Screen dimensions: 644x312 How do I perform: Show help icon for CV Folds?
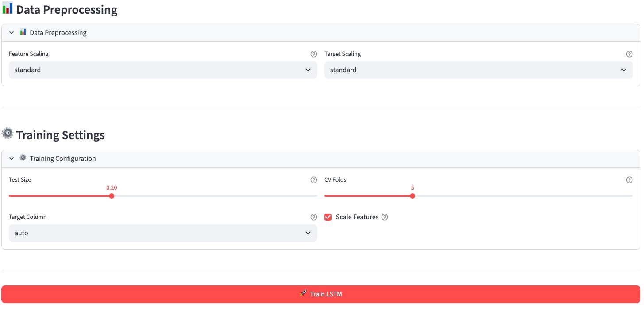pyautogui.click(x=629, y=180)
